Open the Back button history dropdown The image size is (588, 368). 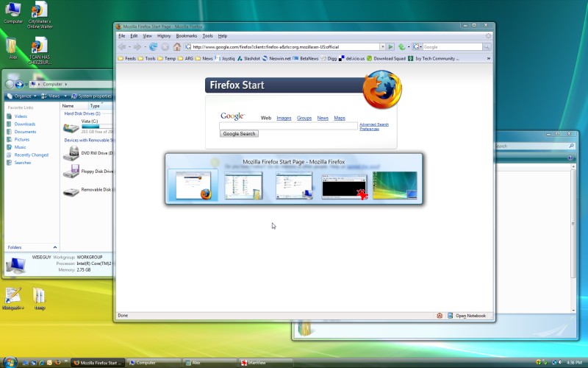[129, 47]
